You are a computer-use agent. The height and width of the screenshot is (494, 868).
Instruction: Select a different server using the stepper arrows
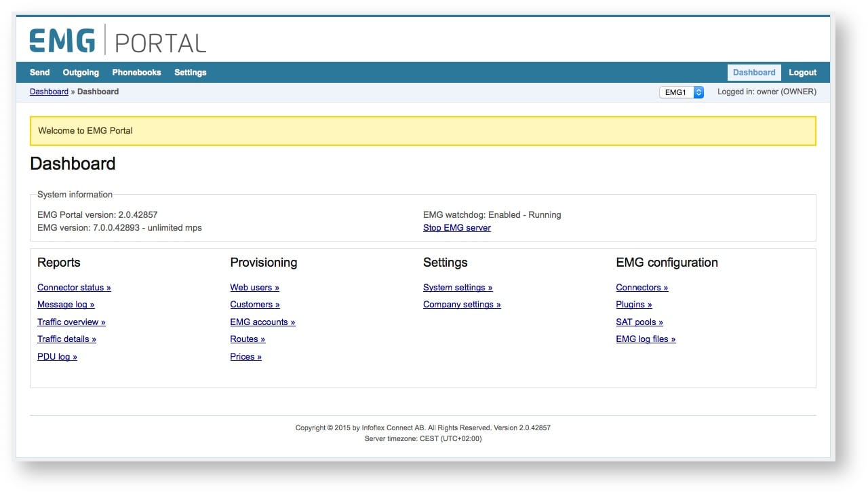pos(698,92)
